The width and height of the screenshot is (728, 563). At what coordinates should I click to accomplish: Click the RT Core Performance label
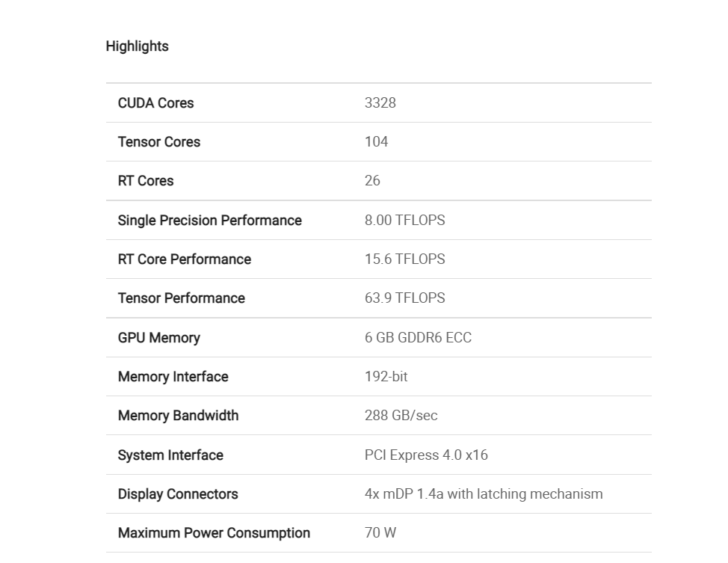click(x=185, y=259)
